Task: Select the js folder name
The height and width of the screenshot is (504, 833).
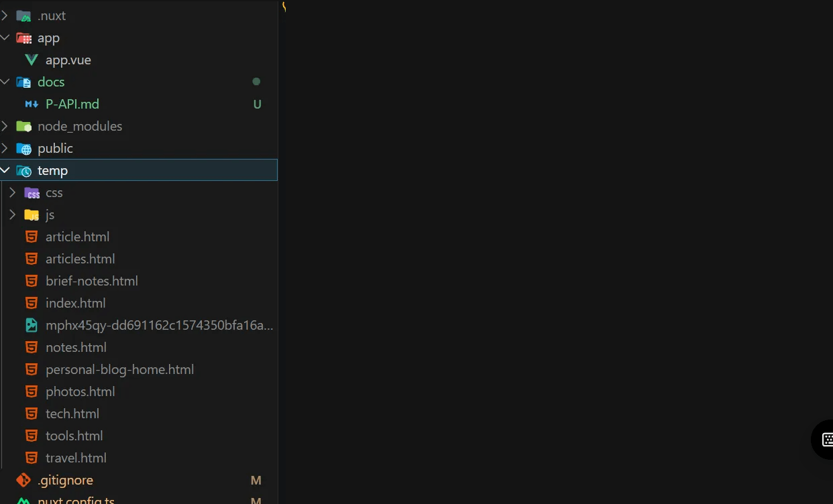Action: click(x=50, y=214)
